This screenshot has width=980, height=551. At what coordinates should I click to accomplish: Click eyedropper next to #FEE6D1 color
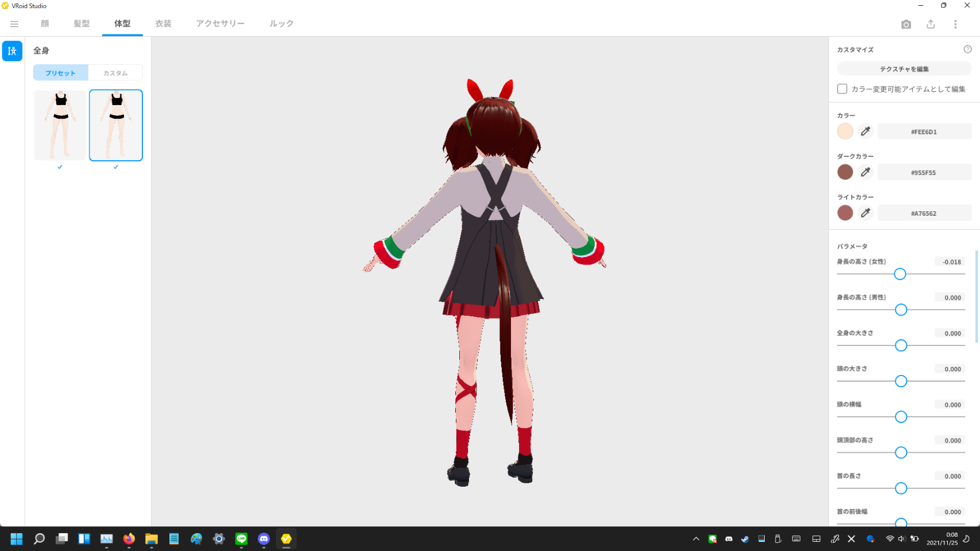point(866,131)
